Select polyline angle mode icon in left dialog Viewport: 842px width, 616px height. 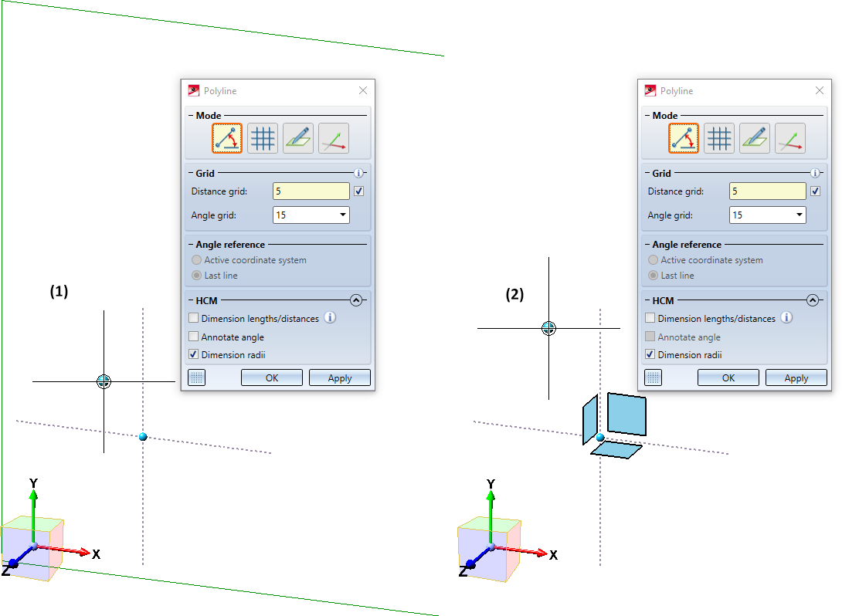click(x=226, y=138)
